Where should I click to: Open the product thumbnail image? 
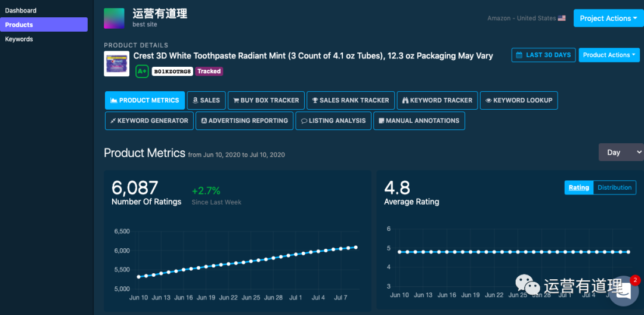pyautogui.click(x=116, y=63)
